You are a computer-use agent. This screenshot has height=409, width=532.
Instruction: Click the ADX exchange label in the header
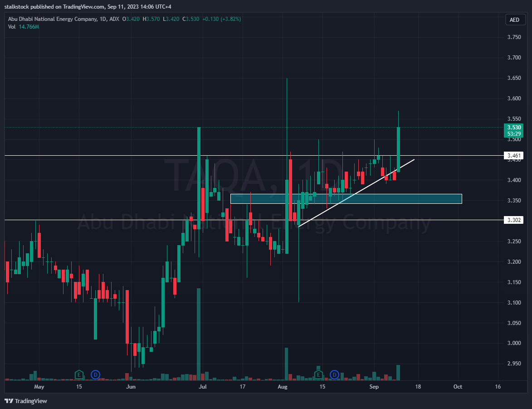114,19
